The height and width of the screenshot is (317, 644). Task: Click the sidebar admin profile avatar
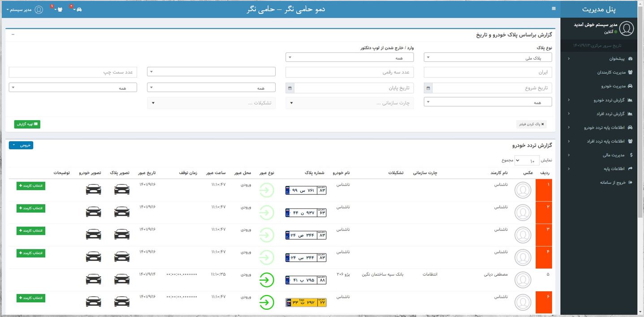(627, 29)
